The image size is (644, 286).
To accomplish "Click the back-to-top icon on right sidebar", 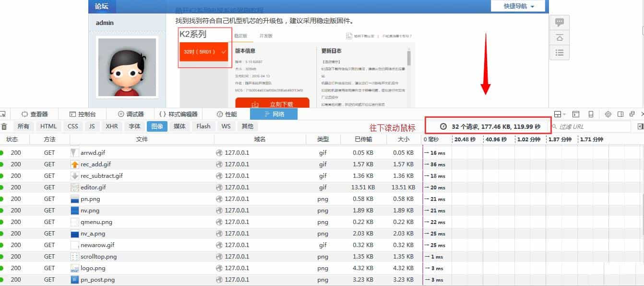I will tap(559, 37).
